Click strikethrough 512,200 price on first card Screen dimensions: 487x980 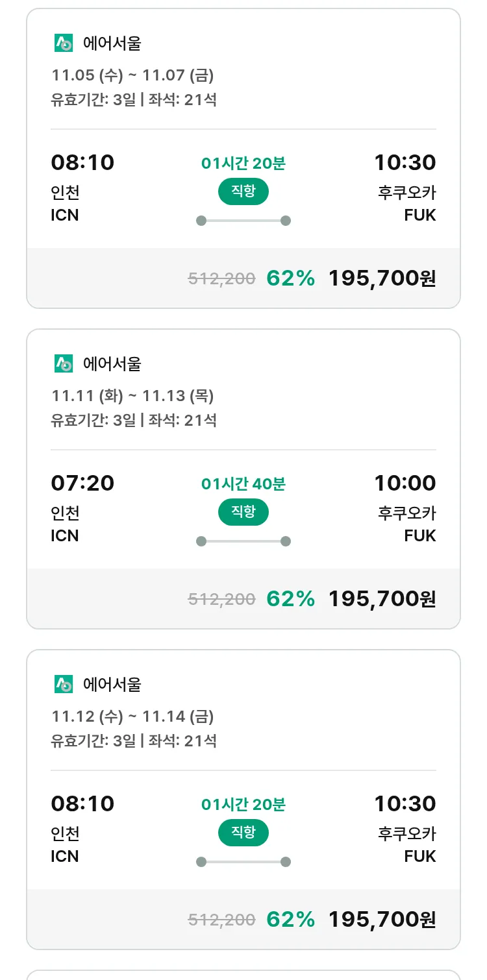click(221, 279)
